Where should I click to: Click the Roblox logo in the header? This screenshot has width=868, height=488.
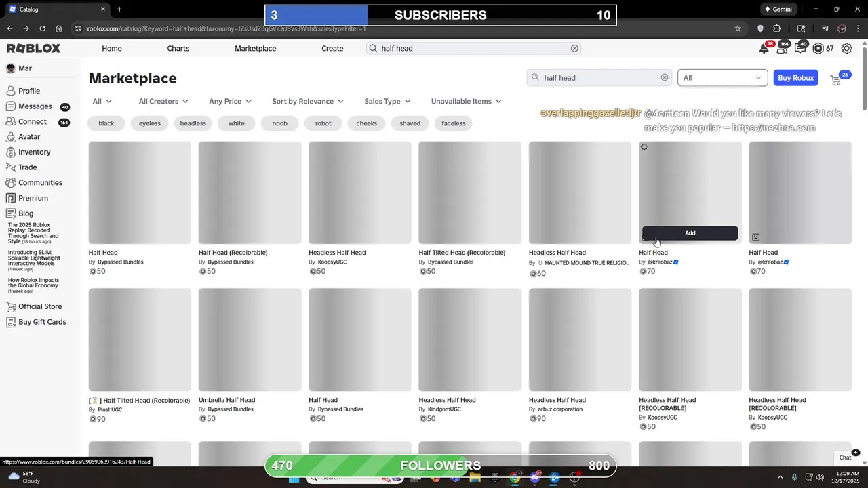click(34, 49)
